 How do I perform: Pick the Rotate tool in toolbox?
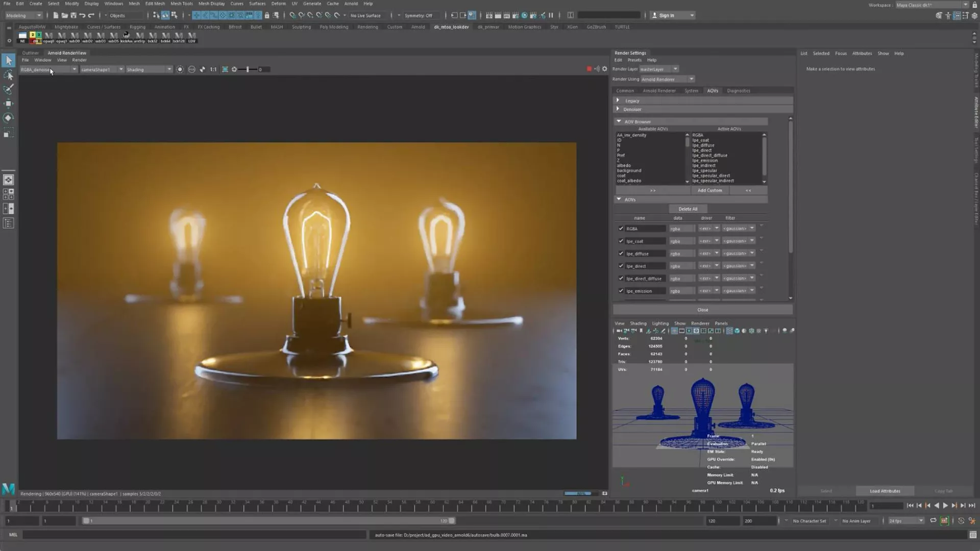[8, 118]
